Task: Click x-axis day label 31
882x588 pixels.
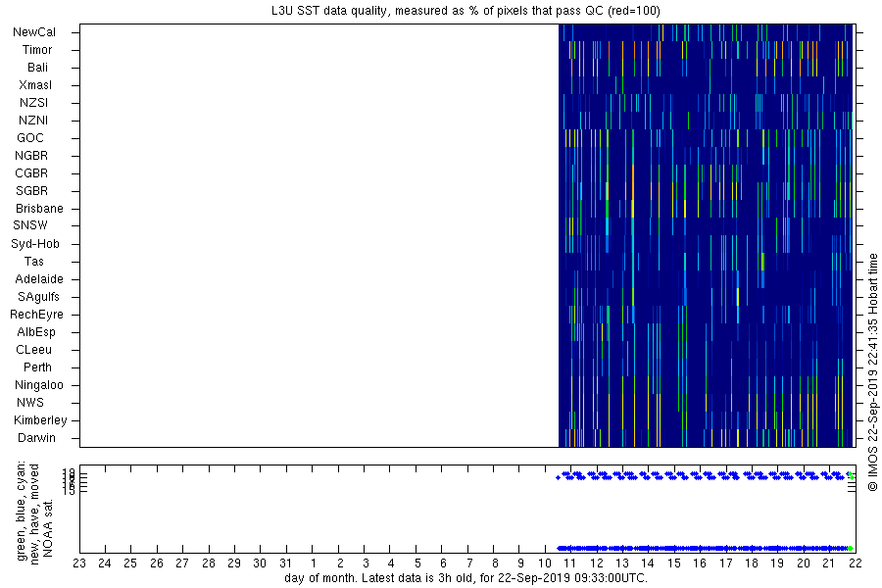Action: [x=286, y=563]
